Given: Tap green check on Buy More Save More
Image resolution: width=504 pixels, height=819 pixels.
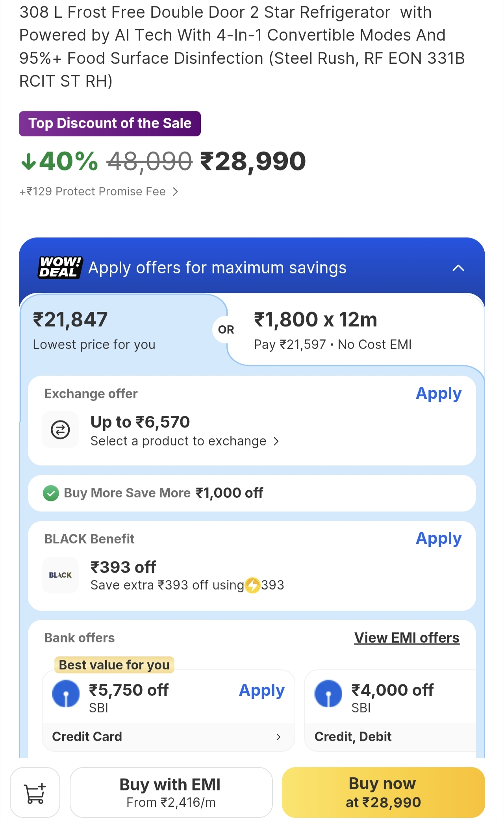Looking at the screenshot, I should [x=51, y=493].
